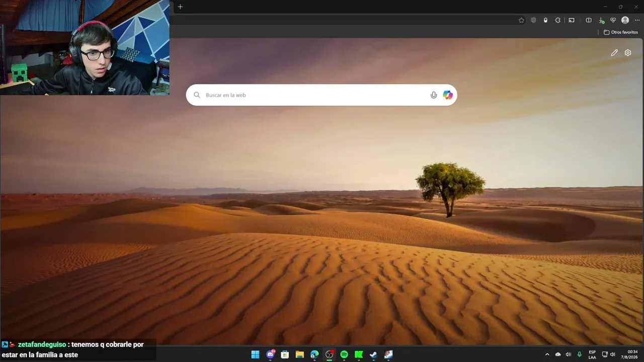Click the magnifier search icon
The image size is (644, 362).
pos(197,95)
